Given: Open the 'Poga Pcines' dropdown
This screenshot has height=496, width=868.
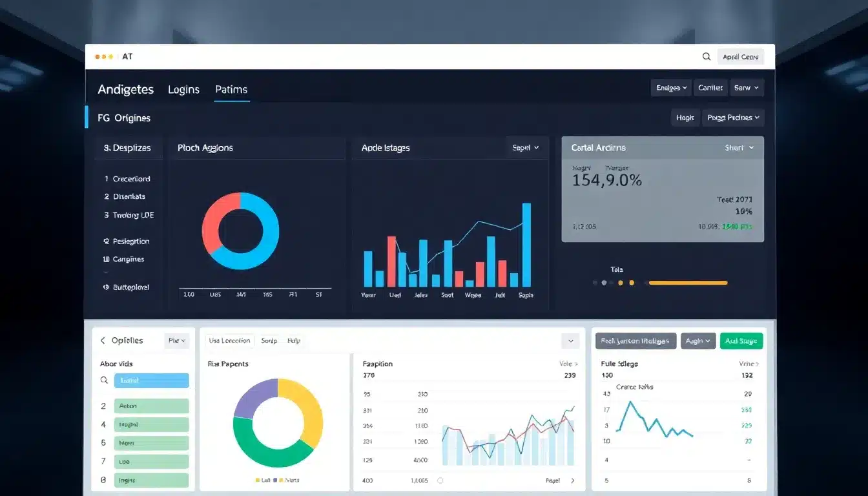Looking at the screenshot, I should [x=733, y=118].
